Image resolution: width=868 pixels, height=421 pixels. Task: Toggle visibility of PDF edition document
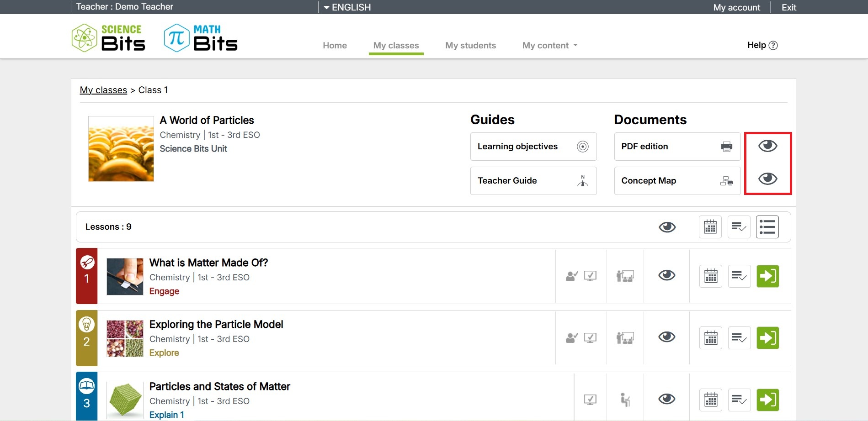pos(767,146)
